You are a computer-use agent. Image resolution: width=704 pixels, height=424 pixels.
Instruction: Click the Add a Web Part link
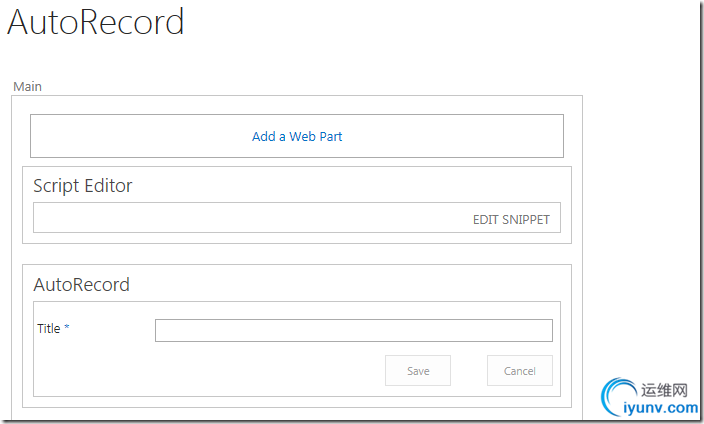(x=297, y=136)
